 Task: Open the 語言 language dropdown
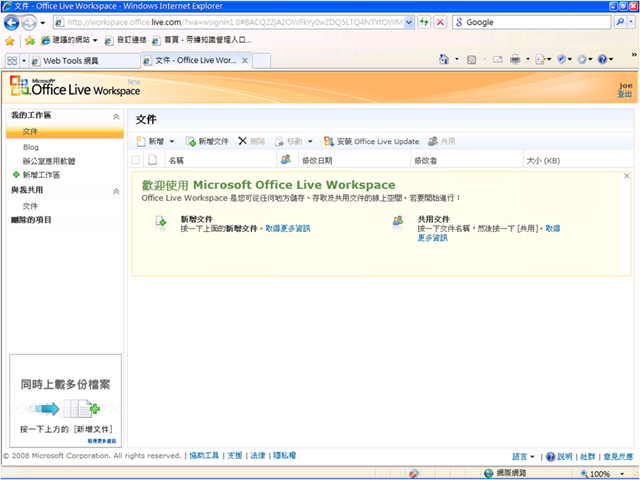(524, 457)
